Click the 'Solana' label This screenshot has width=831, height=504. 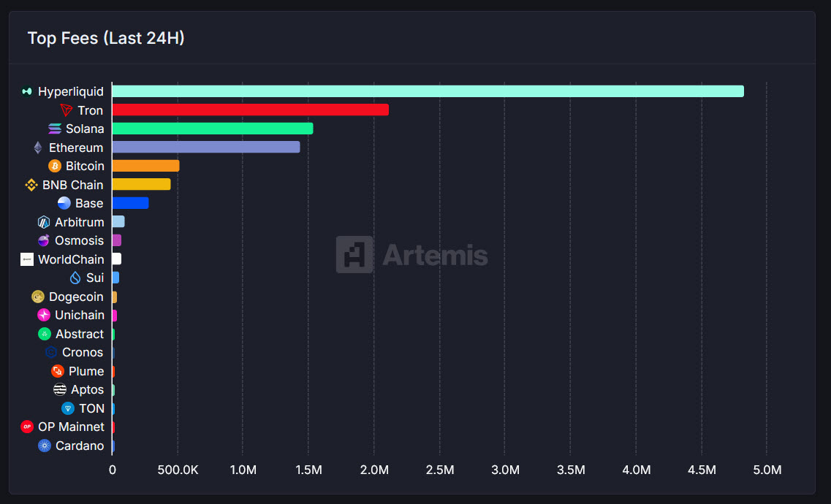(85, 129)
